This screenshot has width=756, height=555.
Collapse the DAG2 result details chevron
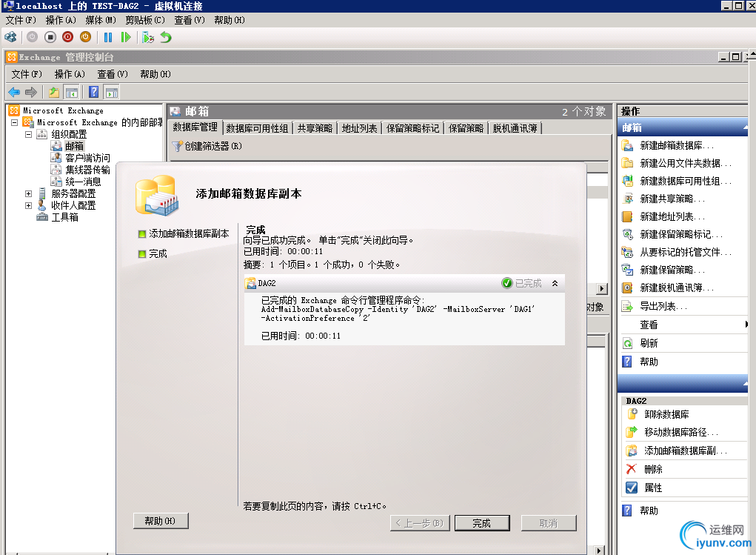click(555, 283)
